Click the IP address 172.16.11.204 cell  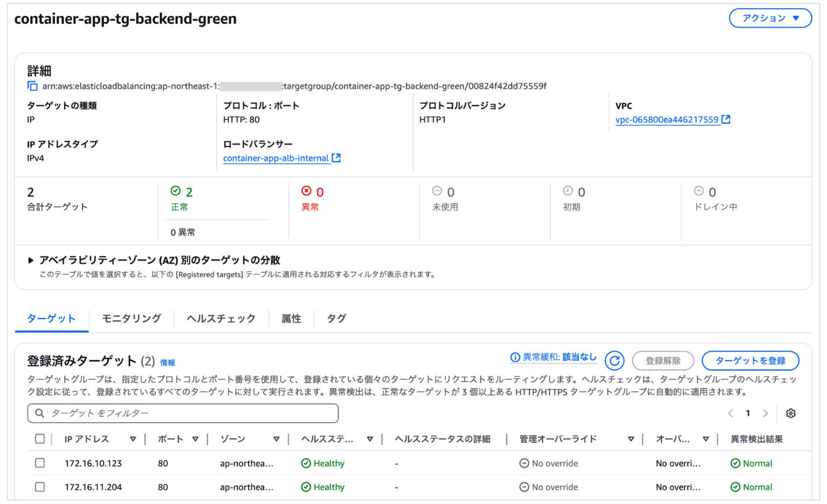pos(93,487)
